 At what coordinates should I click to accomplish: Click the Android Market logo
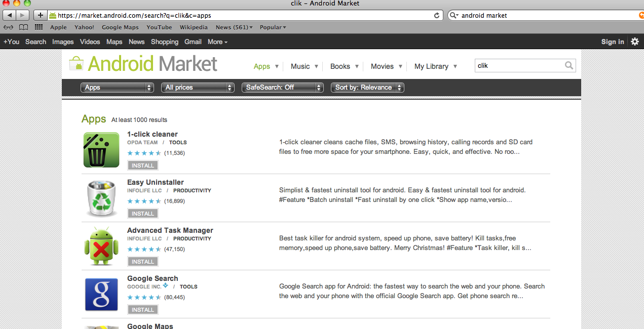(x=143, y=64)
